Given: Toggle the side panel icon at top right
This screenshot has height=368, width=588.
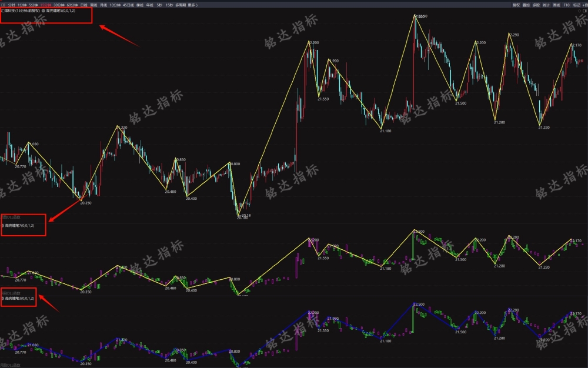Looking at the screenshot, I should [x=585, y=11].
